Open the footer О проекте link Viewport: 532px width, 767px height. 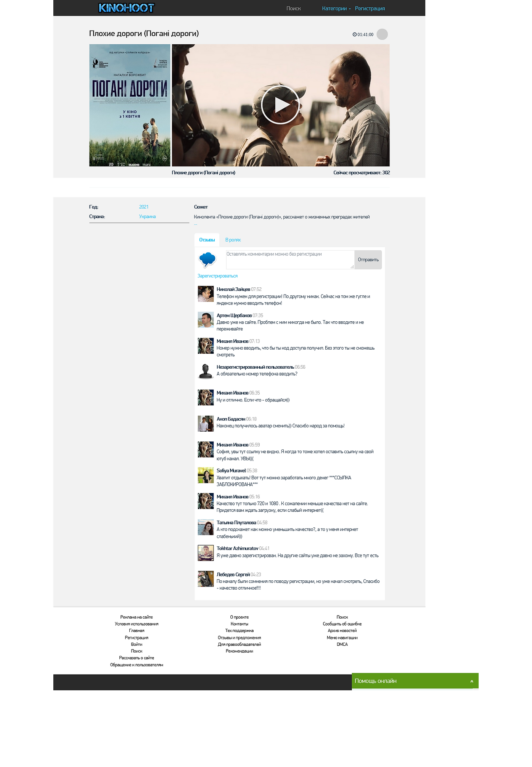pyautogui.click(x=239, y=617)
